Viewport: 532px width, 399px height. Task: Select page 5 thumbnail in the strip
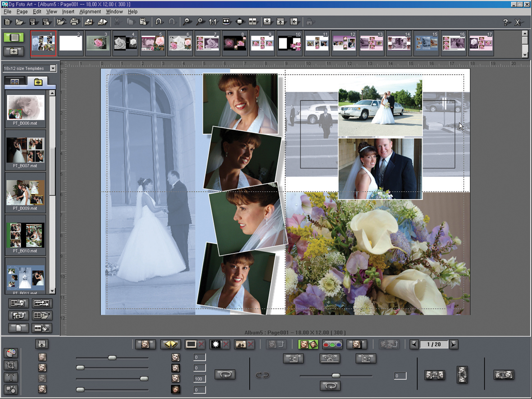click(x=153, y=43)
